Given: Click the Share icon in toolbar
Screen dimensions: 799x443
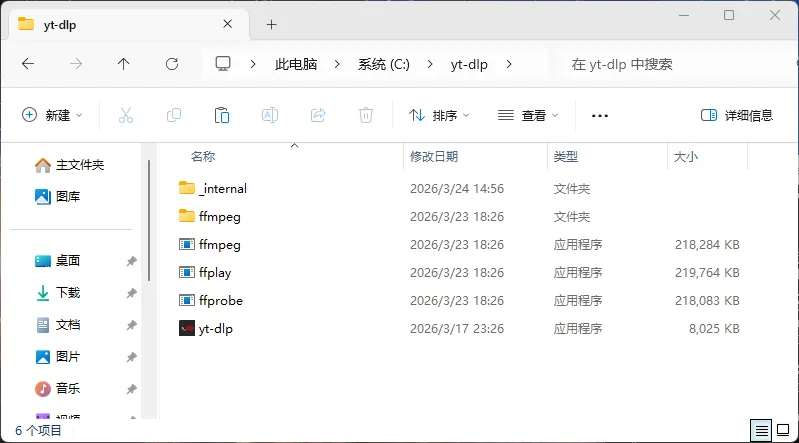Looking at the screenshot, I should pyautogui.click(x=318, y=115).
